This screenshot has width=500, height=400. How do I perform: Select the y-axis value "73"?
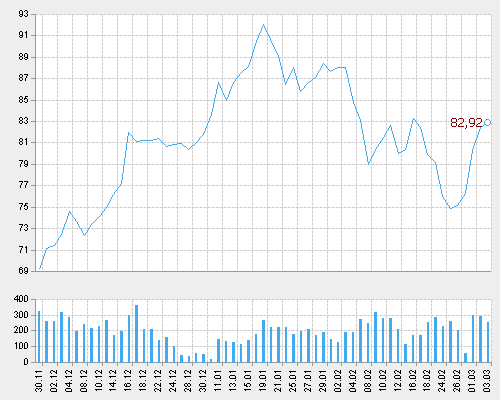[24, 229]
